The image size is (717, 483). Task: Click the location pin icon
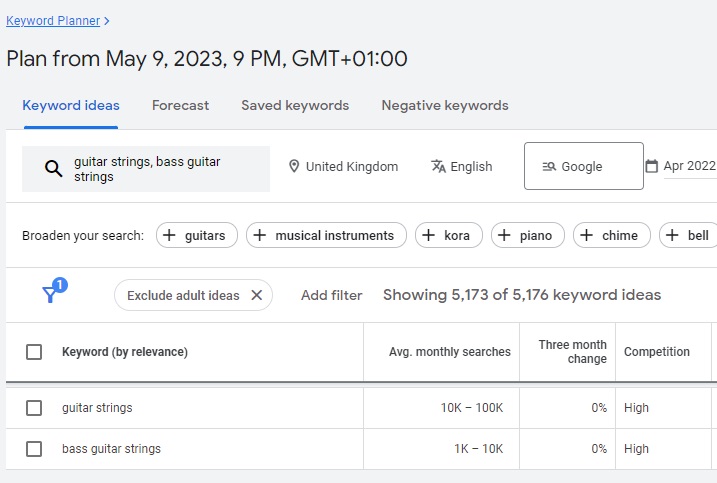[294, 166]
